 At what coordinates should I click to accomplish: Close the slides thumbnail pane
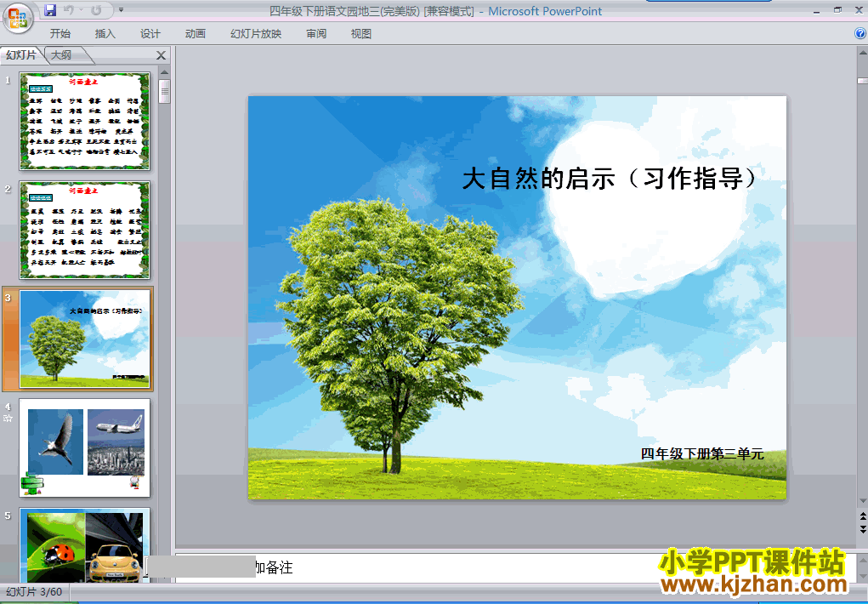pyautogui.click(x=161, y=55)
